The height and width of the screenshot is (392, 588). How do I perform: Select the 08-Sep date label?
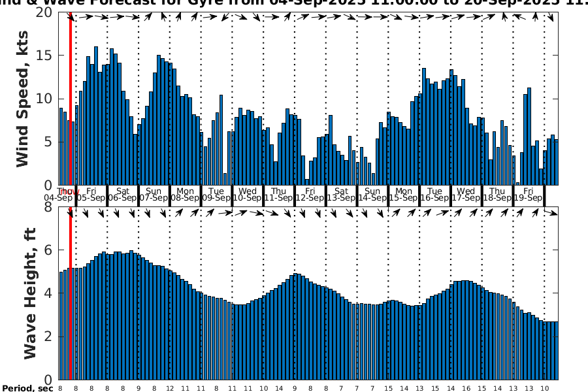point(185,198)
